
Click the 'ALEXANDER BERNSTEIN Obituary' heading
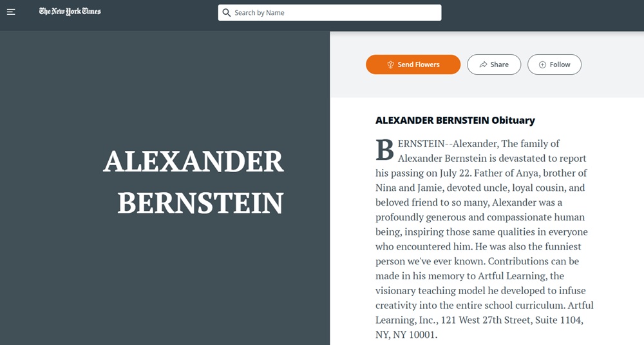(455, 121)
